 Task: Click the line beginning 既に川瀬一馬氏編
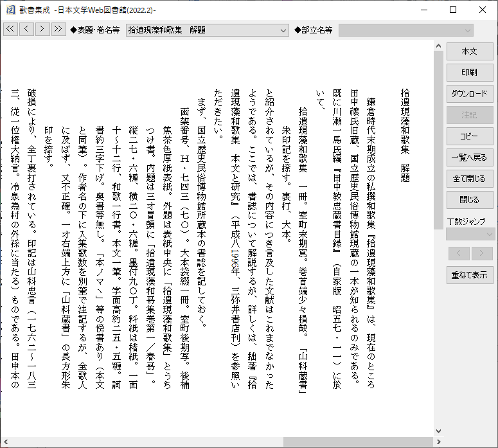pyautogui.click(x=337, y=238)
